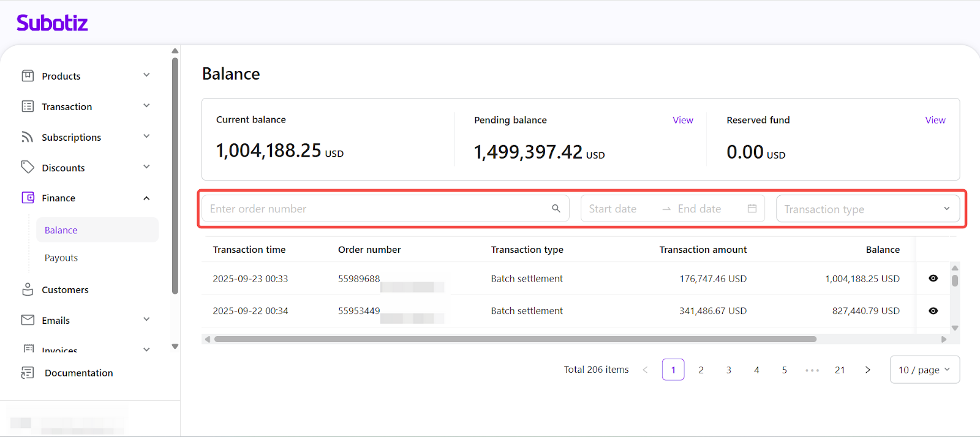
Task: View details of 176,747.46 USD transaction
Action: [x=933, y=278]
